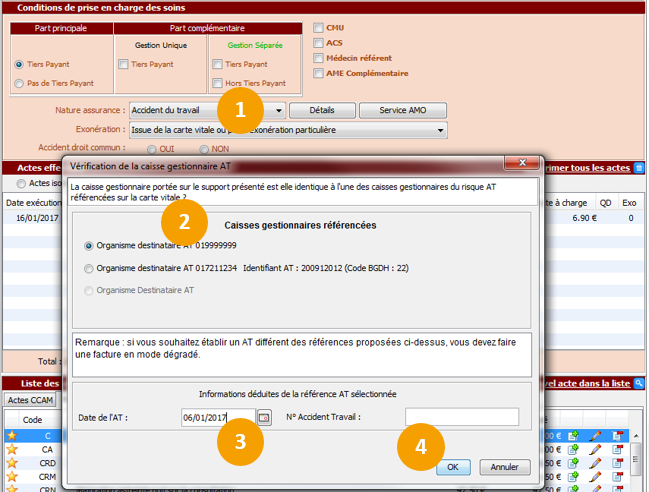This screenshot has height=492, width=649.
Task: Click the Annuler button
Action: [504, 467]
